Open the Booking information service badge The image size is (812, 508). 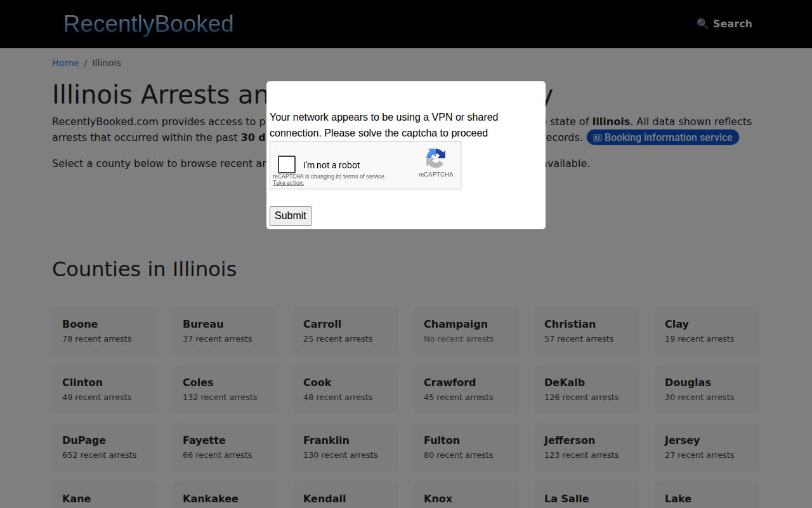click(x=663, y=137)
